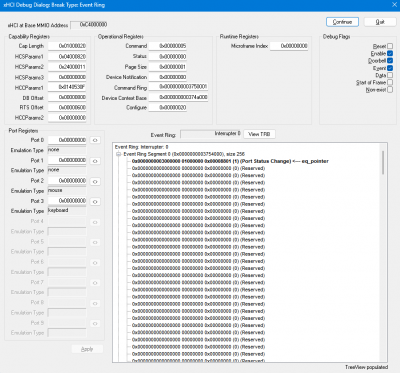
Task: Click the TreeView populated status text
Action: (x=366, y=367)
